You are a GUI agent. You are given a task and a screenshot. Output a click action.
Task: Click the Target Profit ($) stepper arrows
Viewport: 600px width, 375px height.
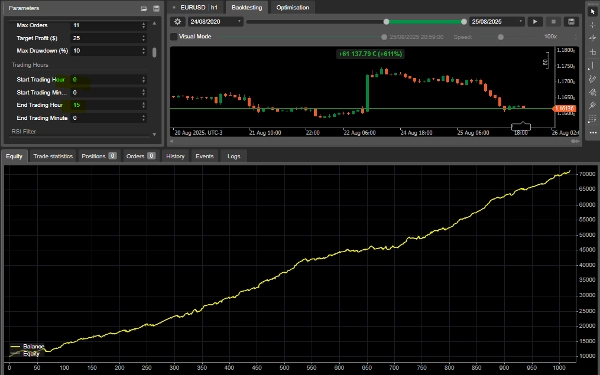point(143,38)
